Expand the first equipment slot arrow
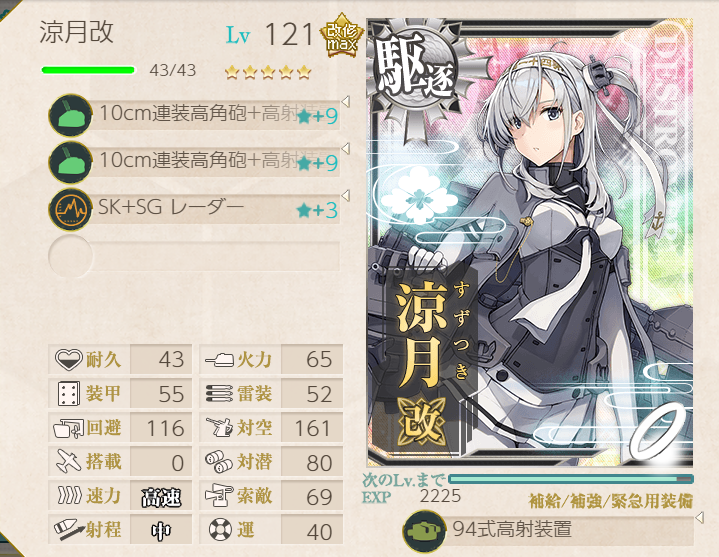 tap(346, 101)
